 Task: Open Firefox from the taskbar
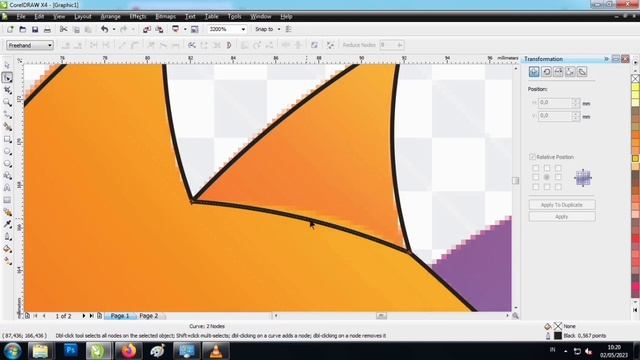128,351
